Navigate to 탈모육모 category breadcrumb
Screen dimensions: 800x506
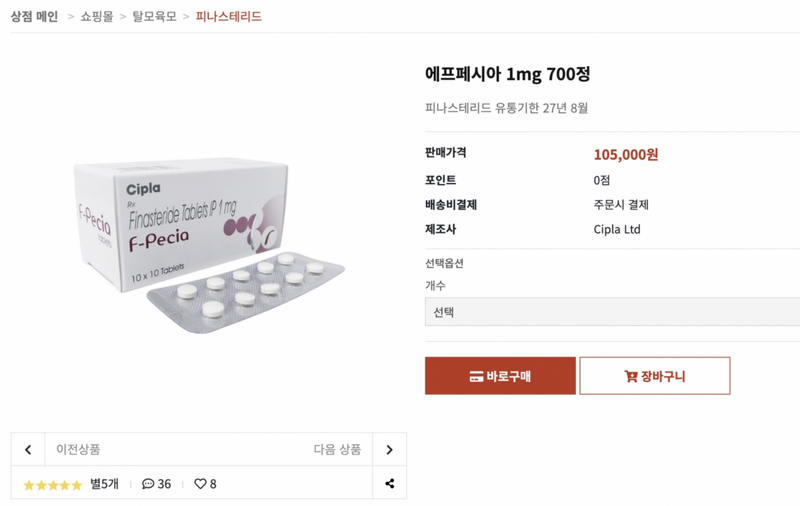(x=154, y=16)
